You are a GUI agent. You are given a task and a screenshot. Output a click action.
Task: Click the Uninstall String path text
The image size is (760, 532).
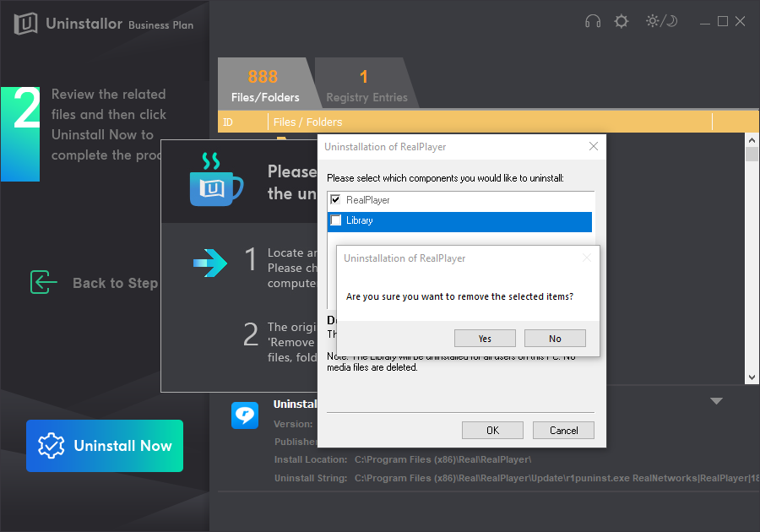click(x=557, y=478)
